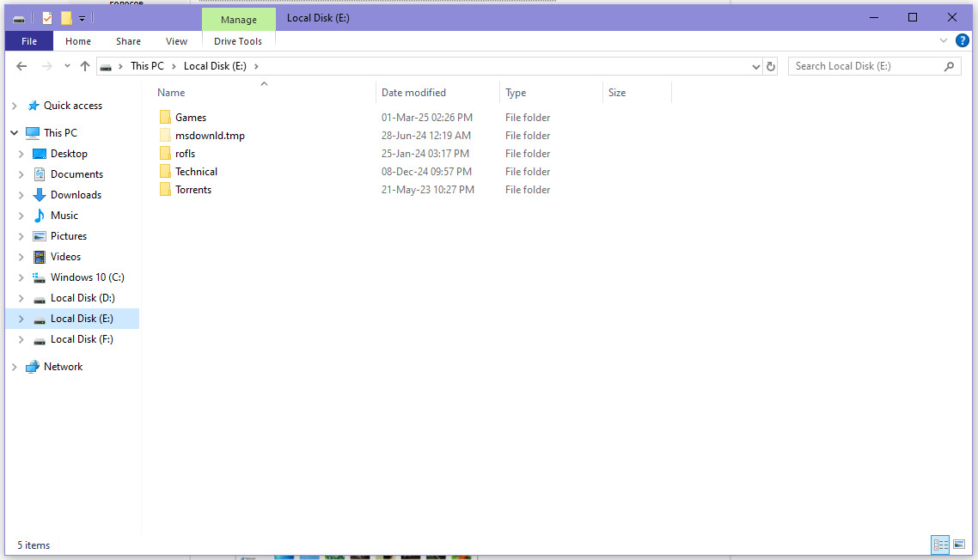Sort by Date modified column header
Viewport: 978px width, 560px height.
coord(413,93)
